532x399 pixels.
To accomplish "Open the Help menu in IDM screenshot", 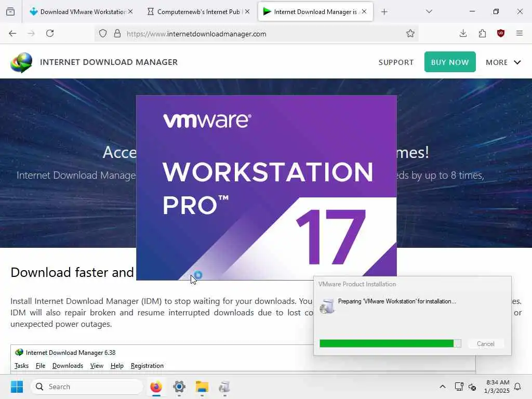I will [117, 366].
